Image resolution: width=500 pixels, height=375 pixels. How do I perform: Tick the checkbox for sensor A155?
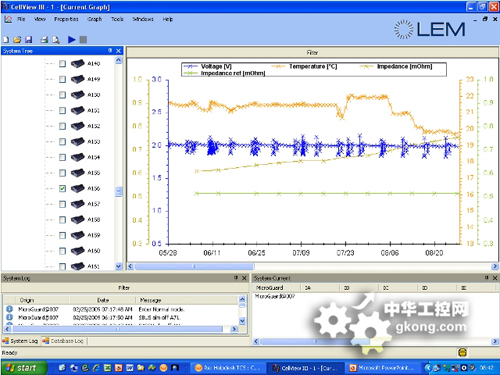62,173
